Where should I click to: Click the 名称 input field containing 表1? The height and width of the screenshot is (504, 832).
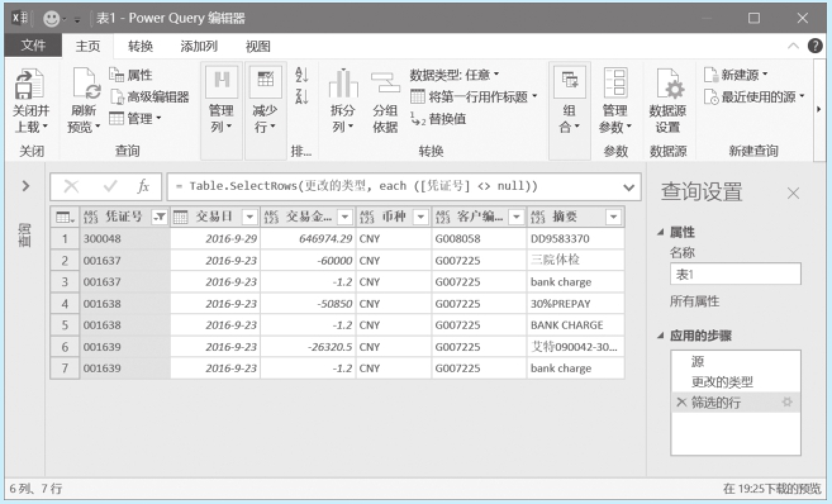coord(734,274)
